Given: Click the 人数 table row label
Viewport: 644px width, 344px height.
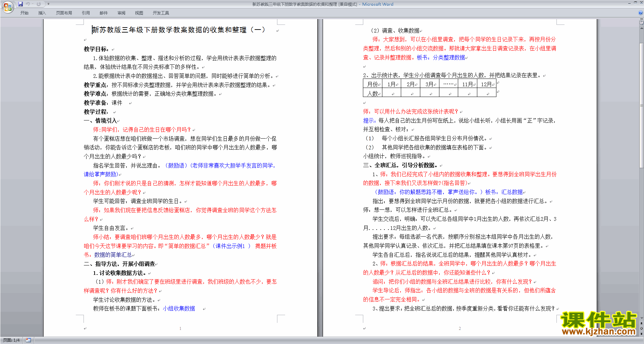Looking at the screenshot, I should pyautogui.click(x=372, y=93).
